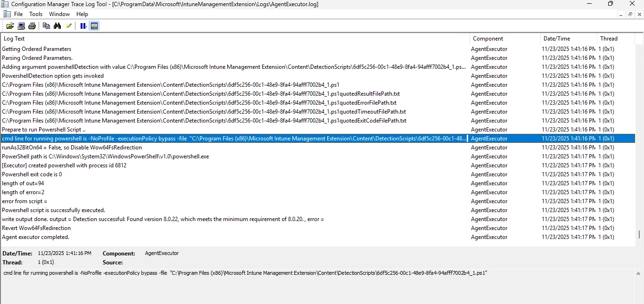Click the Open log file toolbar icon
Image resolution: width=644 pixels, height=304 pixels.
10,26
